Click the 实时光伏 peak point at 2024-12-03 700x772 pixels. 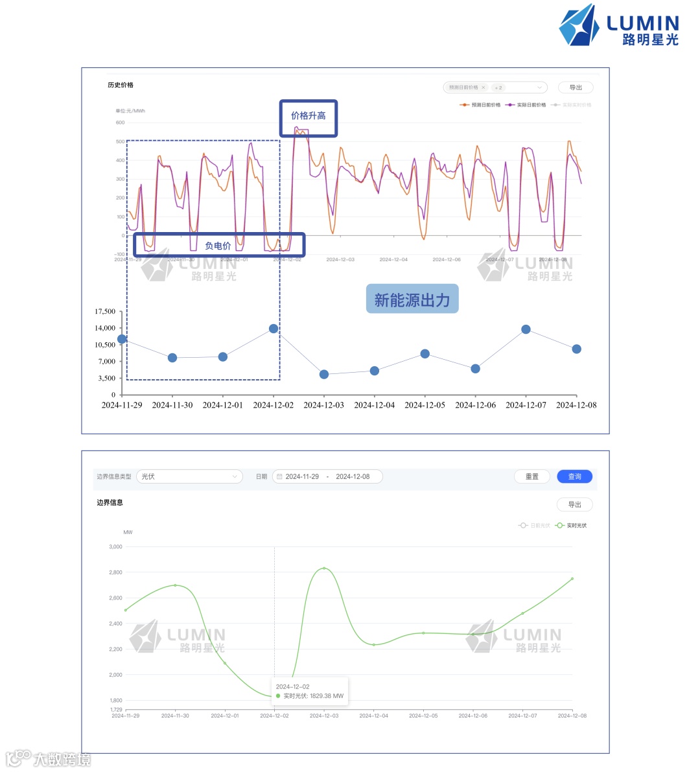[324, 568]
